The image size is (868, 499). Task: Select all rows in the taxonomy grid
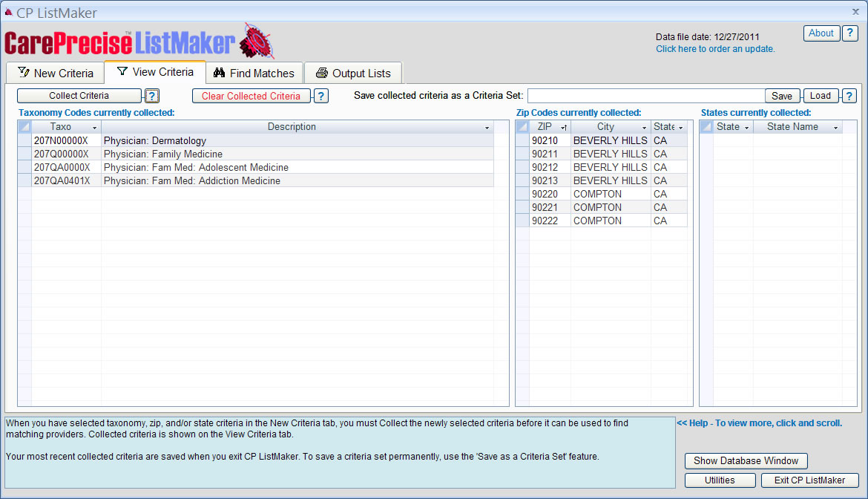point(24,127)
